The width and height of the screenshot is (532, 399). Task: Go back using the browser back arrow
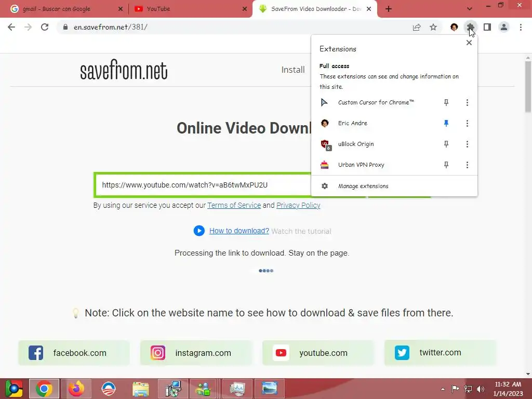click(x=11, y=27)
